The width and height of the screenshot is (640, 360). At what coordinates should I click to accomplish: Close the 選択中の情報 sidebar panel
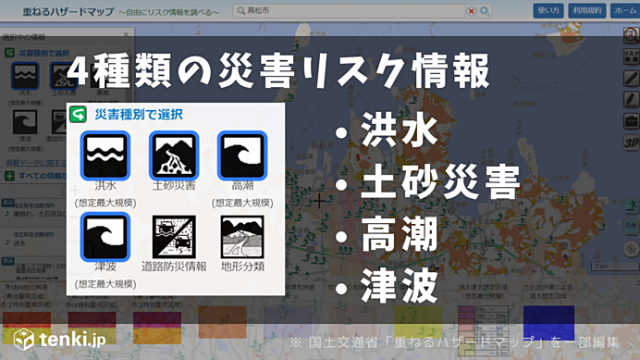[x=126, y=35]
